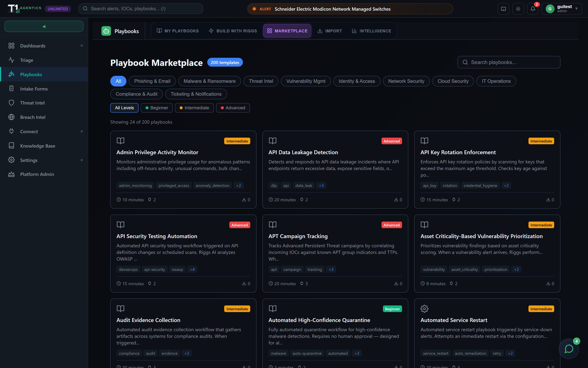The image size is (588, 368).
Task: Filter by IT Operations category
Action: (496, 81)
